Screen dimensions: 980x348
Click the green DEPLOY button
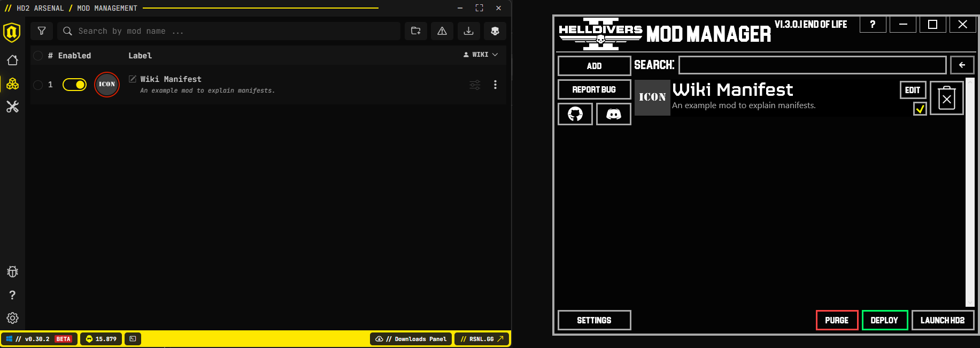coord(885,320)
